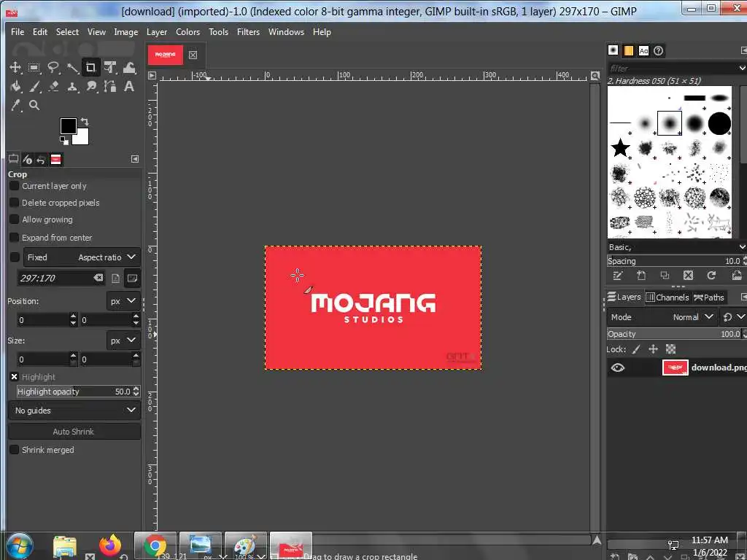The image size is (747, 560).
Task: Open the No guides dropdown
Action: pos(75,411)
